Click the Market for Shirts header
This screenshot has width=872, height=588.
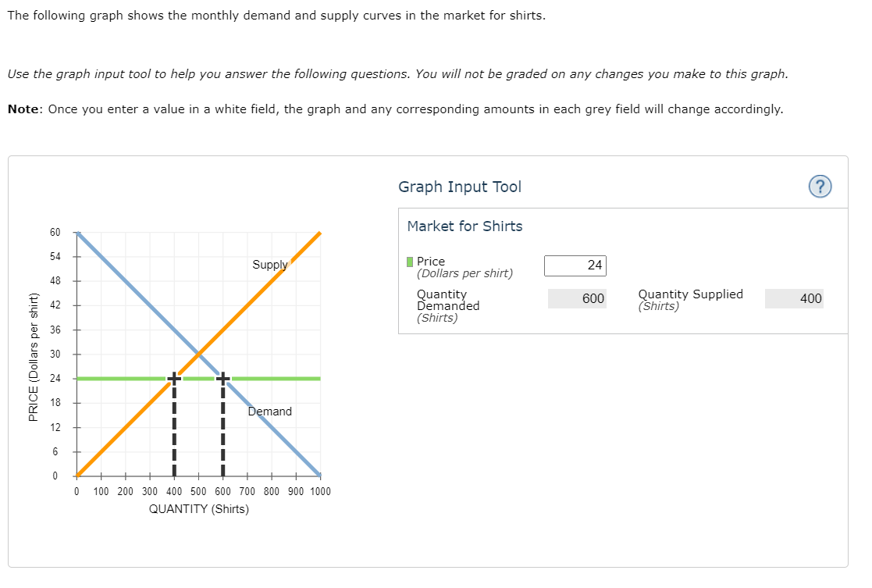(464, 226)
